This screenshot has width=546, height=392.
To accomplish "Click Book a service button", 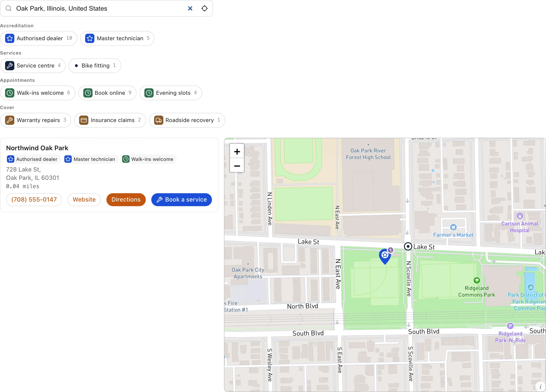I will coord(182,200).
